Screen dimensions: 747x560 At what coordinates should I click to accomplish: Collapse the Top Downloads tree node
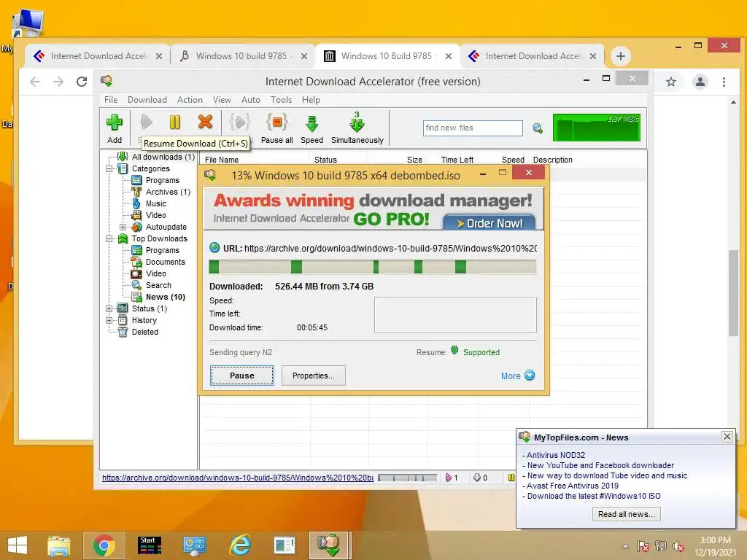(x=109, y=238)
